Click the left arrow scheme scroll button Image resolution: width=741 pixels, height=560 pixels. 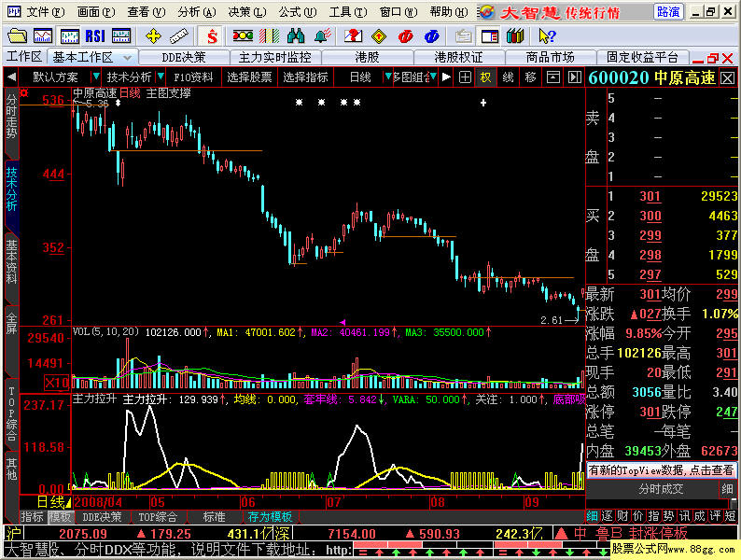pos(12,77)
